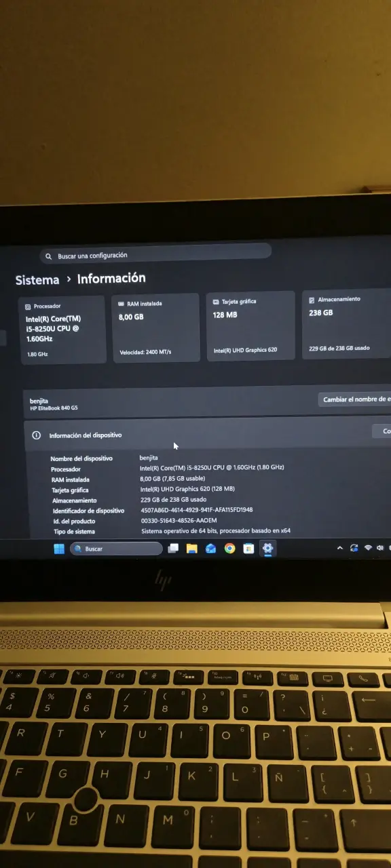Open the Wi-Fi network flyout

pyautogui.click(x=368, y=548)
